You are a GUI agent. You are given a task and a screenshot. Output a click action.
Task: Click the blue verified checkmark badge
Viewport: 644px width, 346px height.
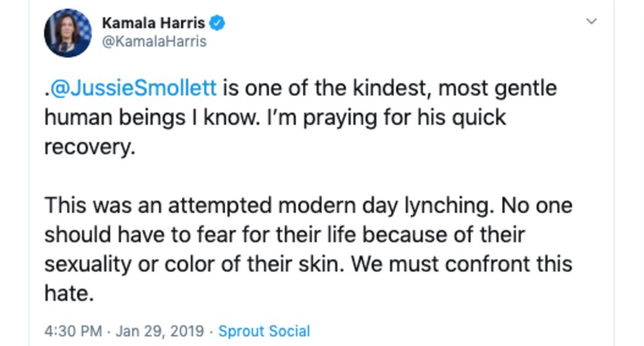[218, 23]
